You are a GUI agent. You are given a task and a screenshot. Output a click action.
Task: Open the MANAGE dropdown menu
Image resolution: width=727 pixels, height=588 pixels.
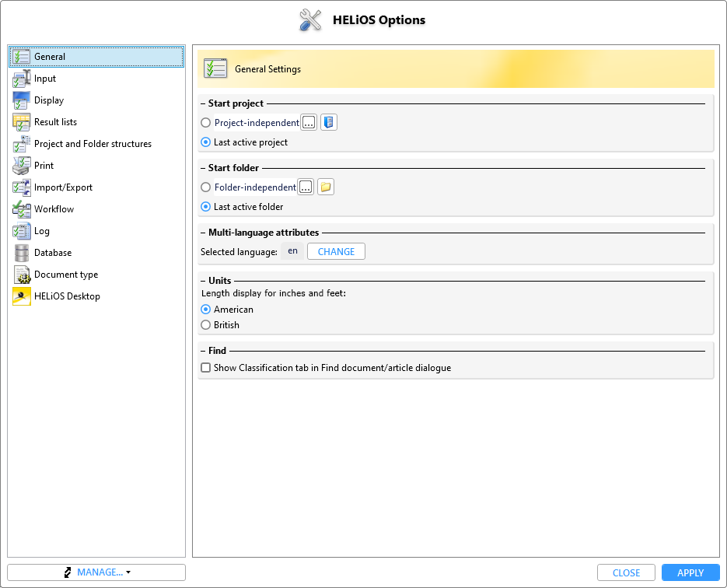pyautogui.click(x=96, y=572)
